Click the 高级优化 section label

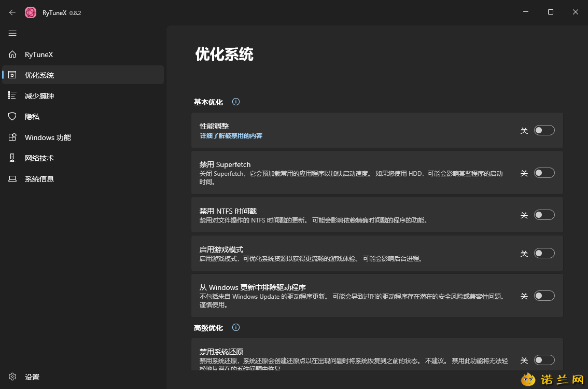coord(208,328)
